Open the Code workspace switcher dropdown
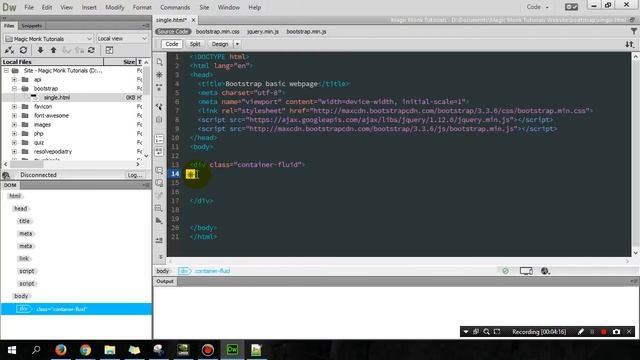The width and height of the screenshot is (640, 360). click(538, 7)
